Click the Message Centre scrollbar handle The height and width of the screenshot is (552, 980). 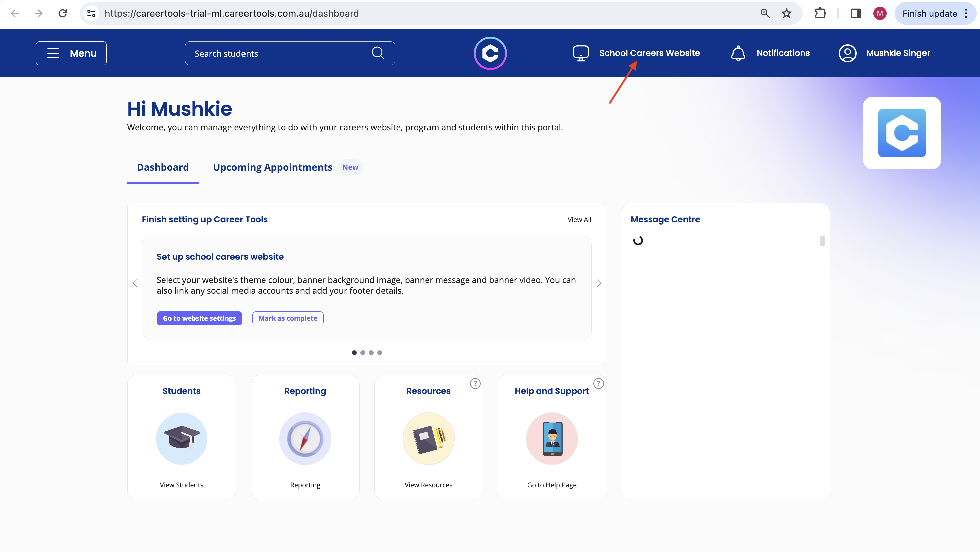822,241
